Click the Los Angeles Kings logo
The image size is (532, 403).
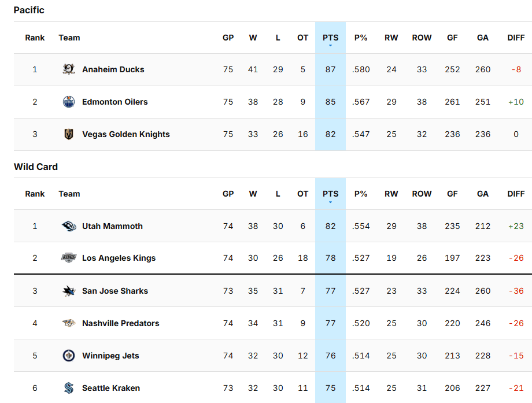click(69, 258)
